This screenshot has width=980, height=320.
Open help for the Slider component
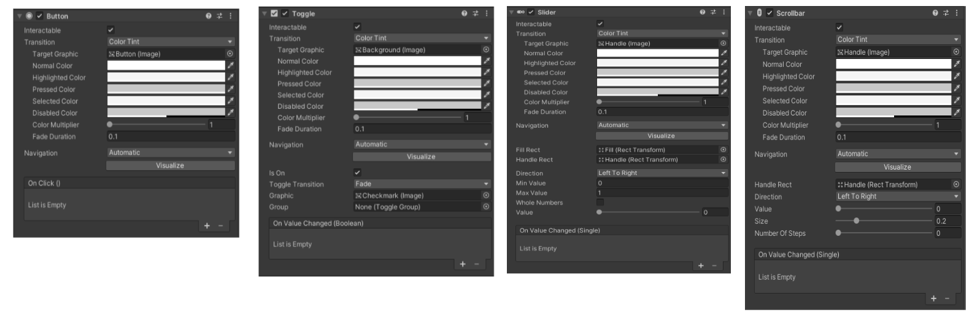pyautogui.click(x=703, y=12)
